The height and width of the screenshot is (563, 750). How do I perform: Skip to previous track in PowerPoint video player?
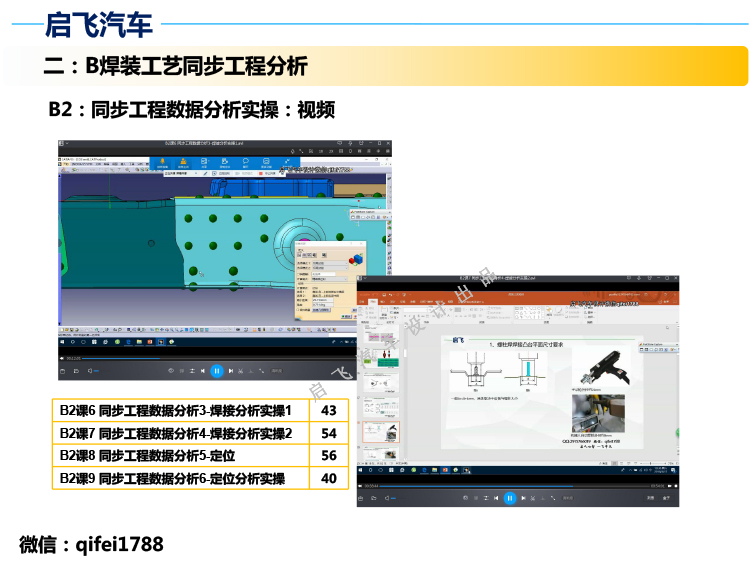pos(496,498)
